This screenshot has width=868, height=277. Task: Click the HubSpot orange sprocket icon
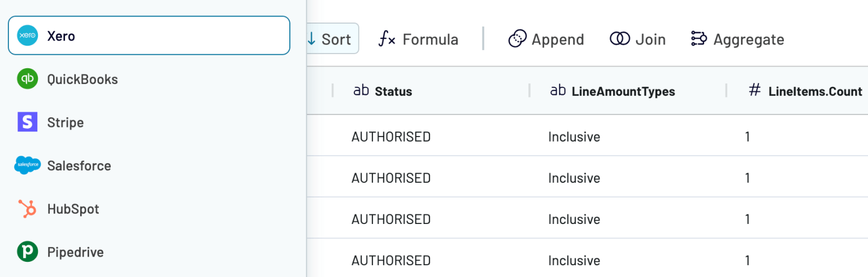[27, 209]
